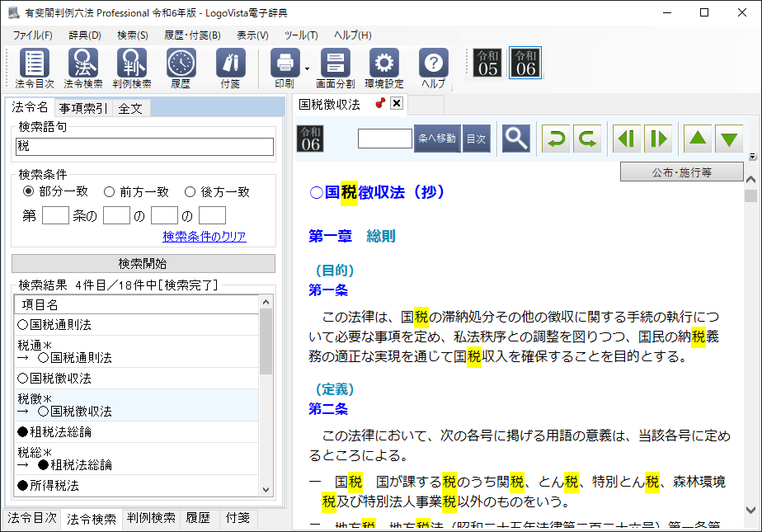Expand the 印刷 dropdown arrow
This screenshot has height=532, width=762.
[x=306, y=68]
